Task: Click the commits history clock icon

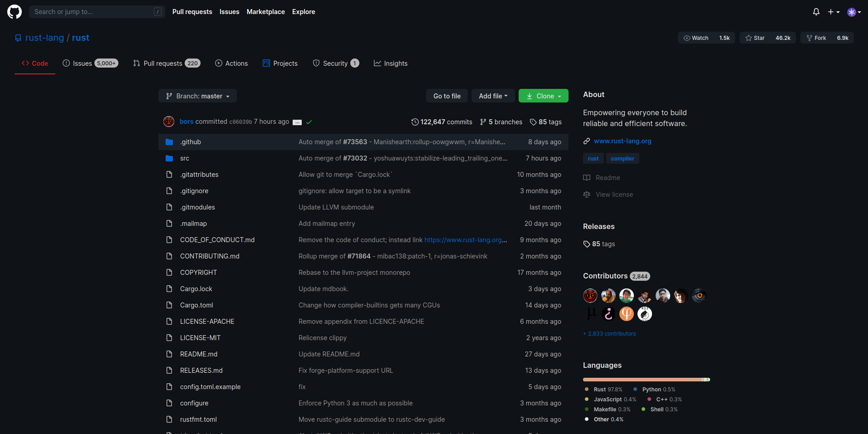Action: tap(415, 122)
